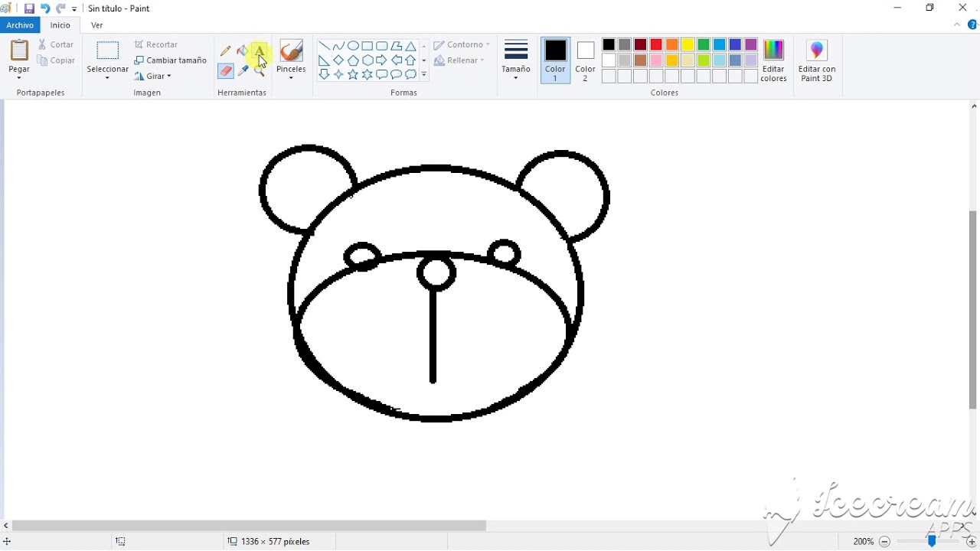
Task: Choose the Right arrow shape
Action: point(382,60)
